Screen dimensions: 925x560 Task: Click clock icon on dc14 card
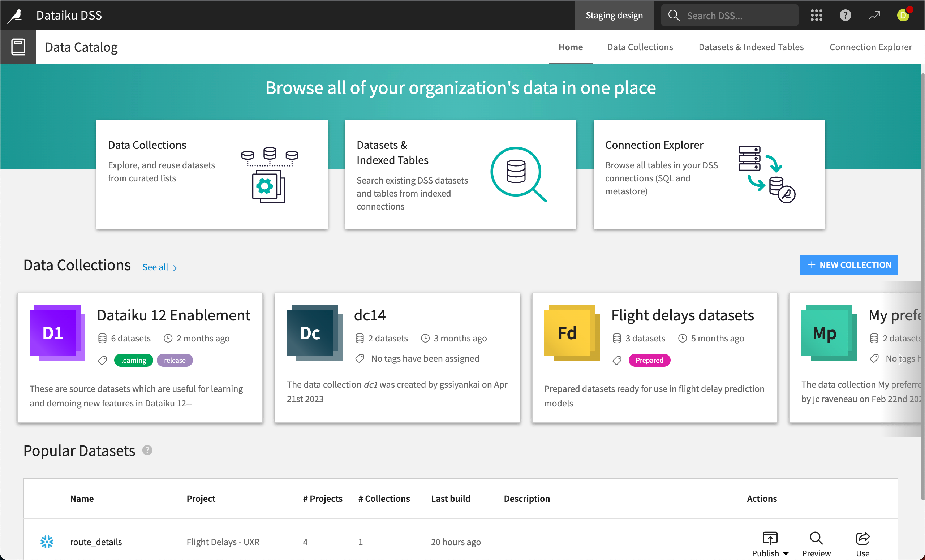pyautogui.click(x=425, y=338)
